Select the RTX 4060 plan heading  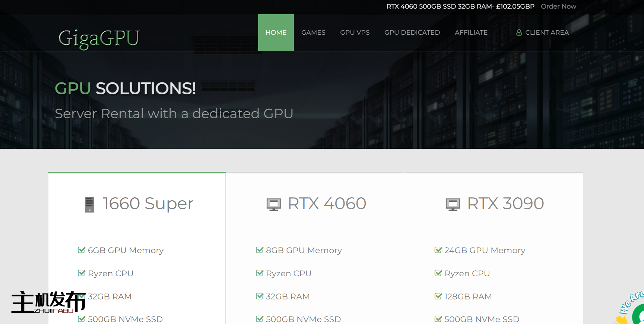327,204
